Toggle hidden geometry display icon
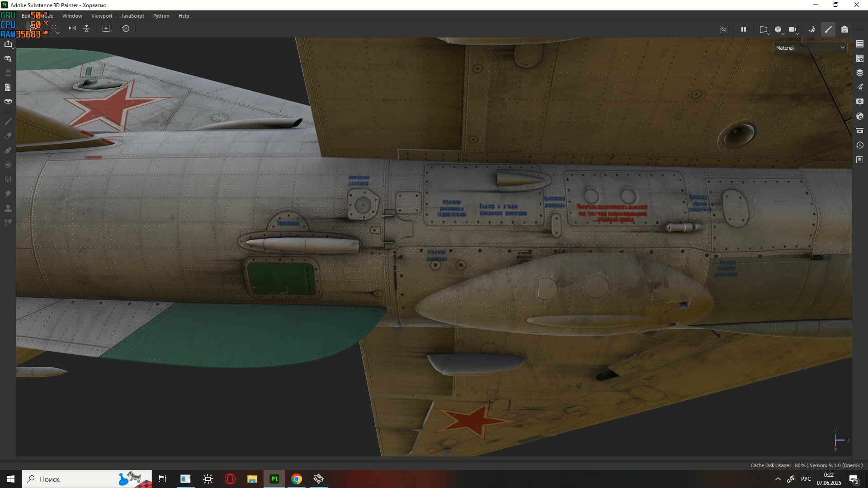Image resolution: width=868 pixels, height=488 pixels. coord(724,29)
